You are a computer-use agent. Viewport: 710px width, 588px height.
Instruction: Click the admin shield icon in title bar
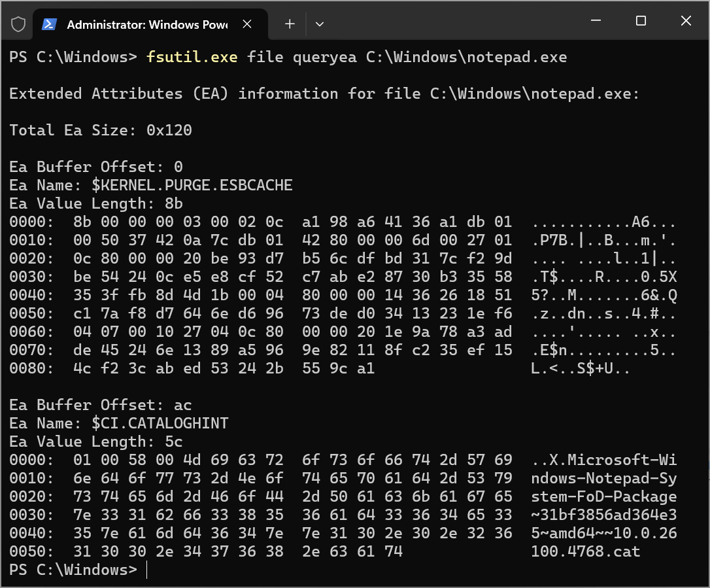coord(18,24)
